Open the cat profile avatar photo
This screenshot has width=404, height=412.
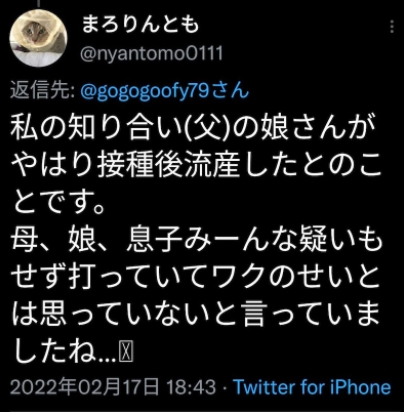(38, 38)
